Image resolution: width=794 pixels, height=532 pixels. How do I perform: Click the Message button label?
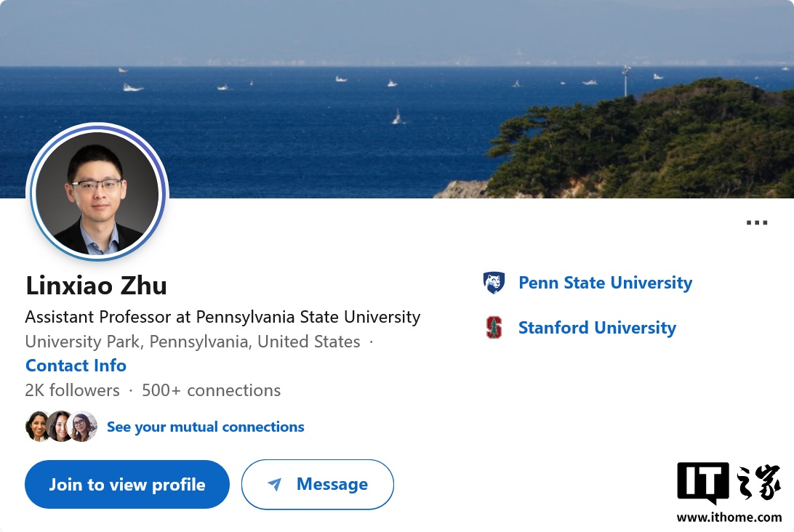(x=332, y=484)
